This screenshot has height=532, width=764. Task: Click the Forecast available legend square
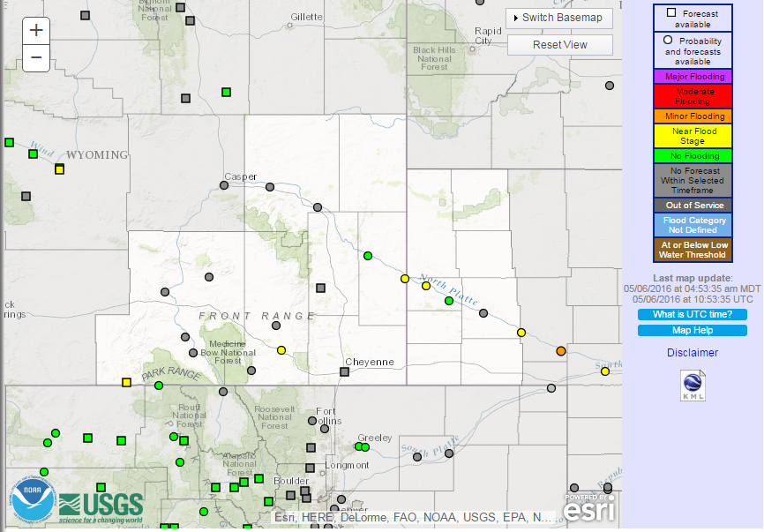tap(671, 12)
